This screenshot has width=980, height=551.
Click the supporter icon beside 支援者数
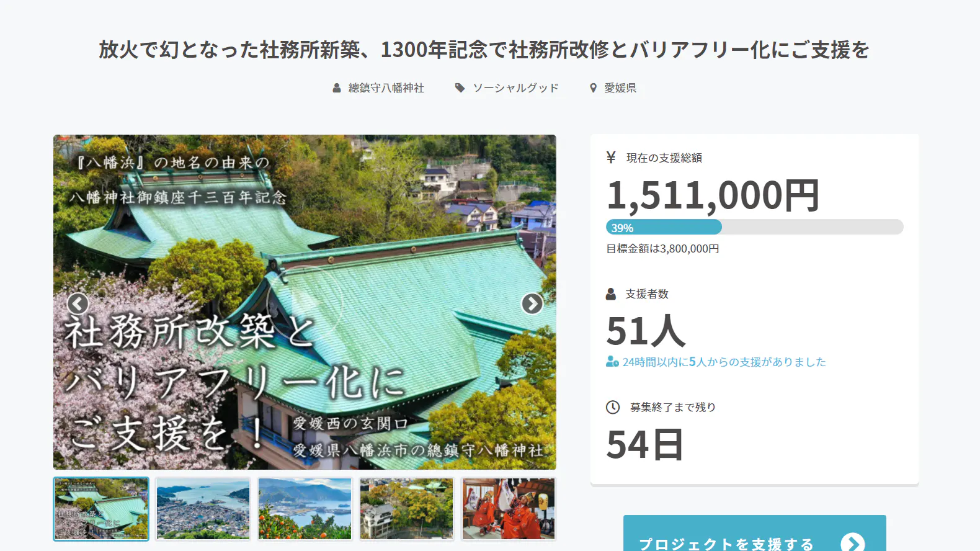click(x=611, y=294)
